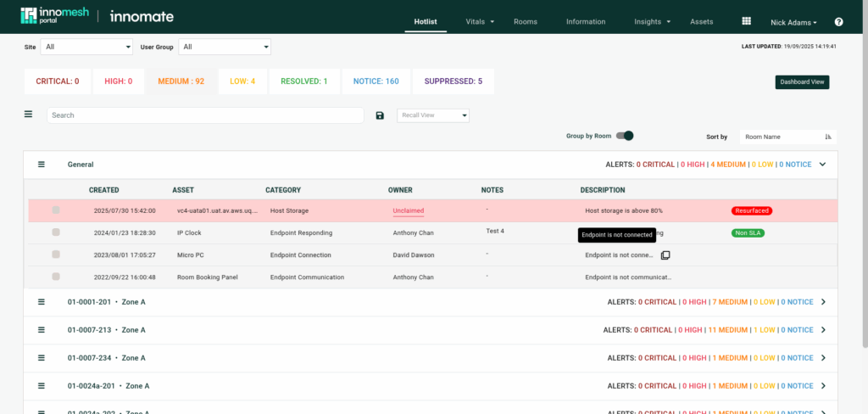
Task: Click the DESCRIPTION column header
Action: click(603, 190)
